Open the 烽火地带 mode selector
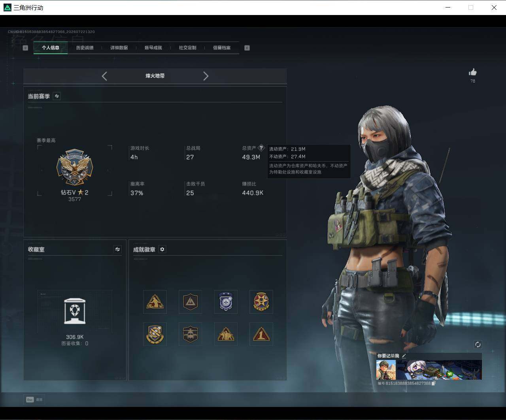The width and height of the screenshot is (506, 420). pos(155,76)
